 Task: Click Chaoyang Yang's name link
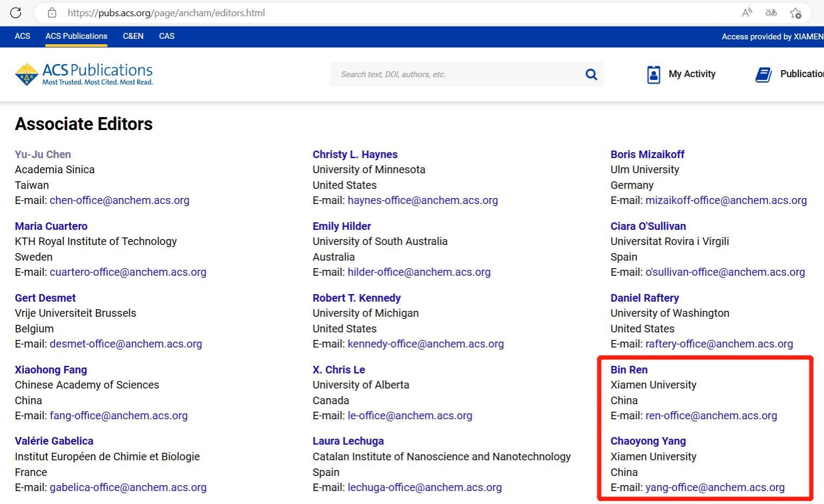[647, 441]
